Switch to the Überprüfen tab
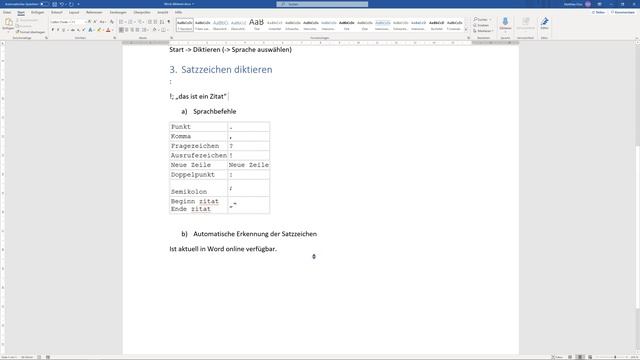The width and height of the screenshot is (640, 360). (142, 12)
